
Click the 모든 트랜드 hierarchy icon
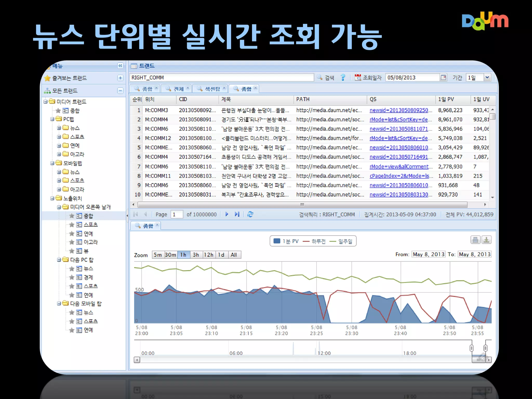pos(48,91)
